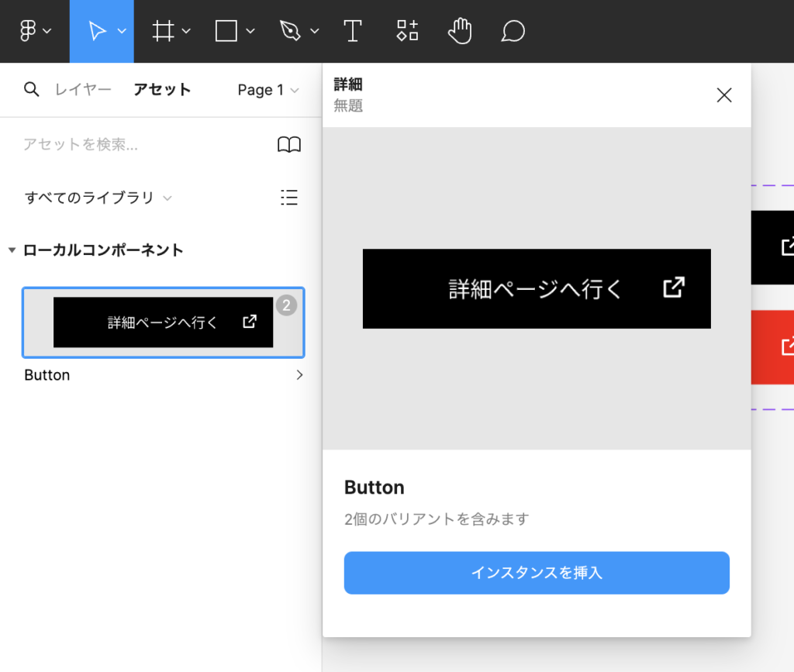
Task: Open shape tools dropdown arrow
Action: [250, 31]
